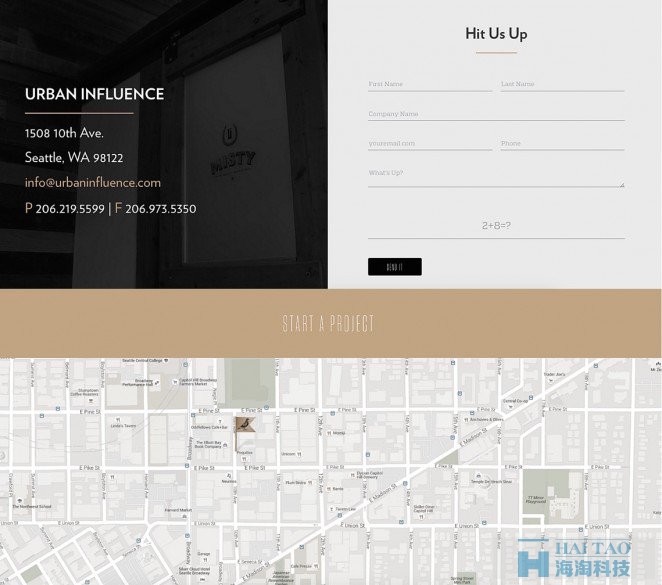Click the 1508 10th Ave. address line

64,133
